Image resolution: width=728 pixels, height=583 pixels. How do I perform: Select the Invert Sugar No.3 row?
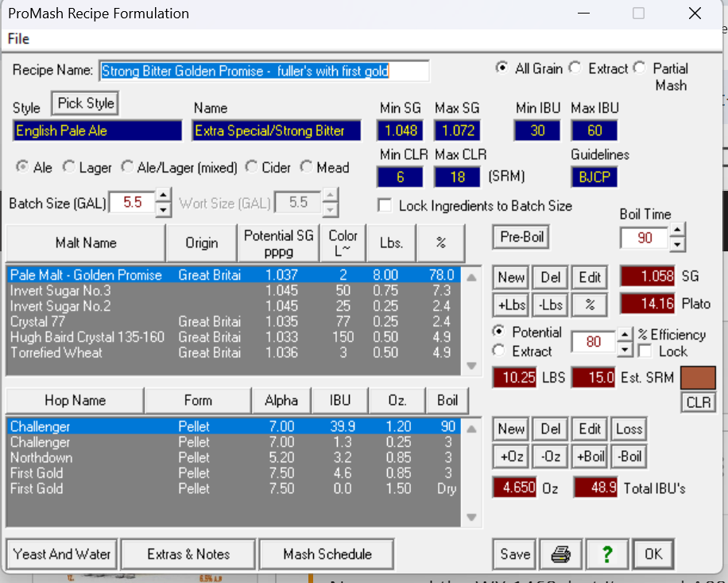234,291
